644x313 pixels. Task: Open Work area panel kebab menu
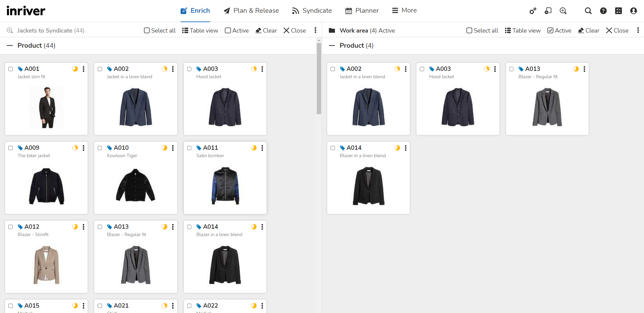[x=638, y=30]
